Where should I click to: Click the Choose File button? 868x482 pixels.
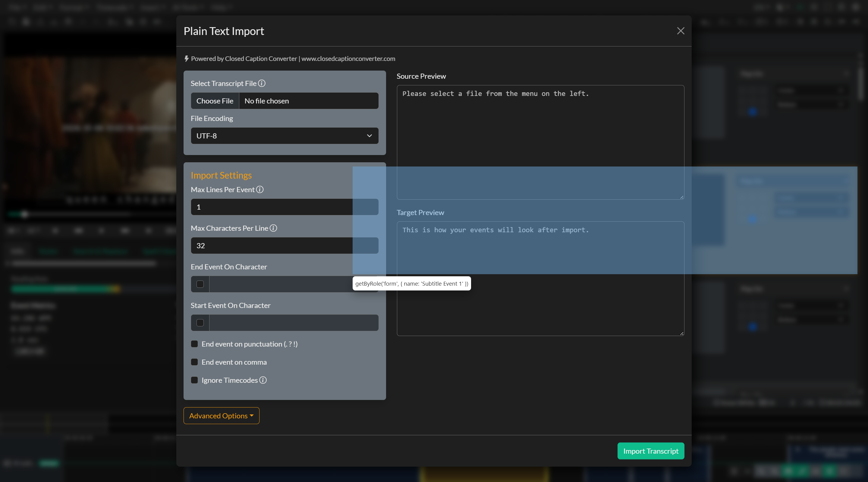[215, 100]
